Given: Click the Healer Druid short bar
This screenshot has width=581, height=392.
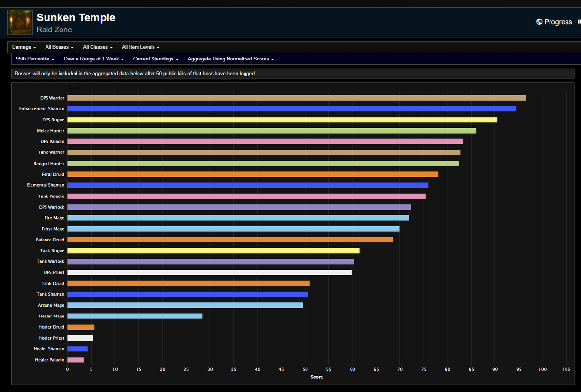Looking at the screenshot, I should [81, 327].
